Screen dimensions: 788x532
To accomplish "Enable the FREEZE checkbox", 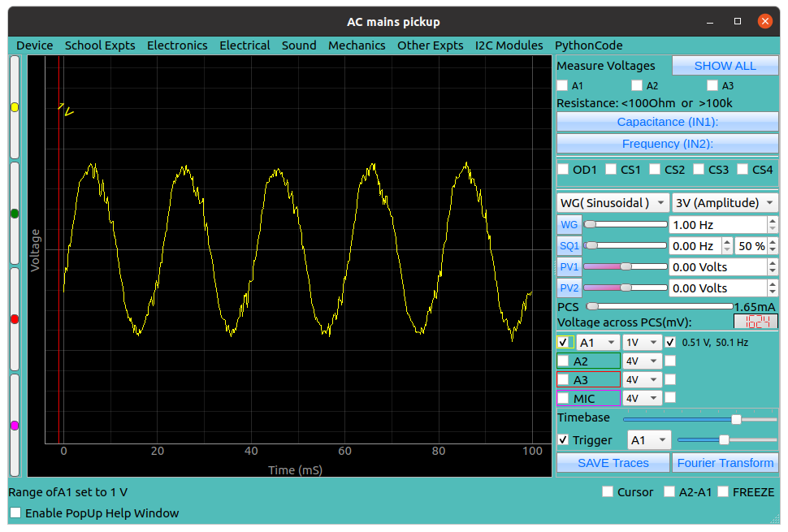I will (x=723, y=491).
